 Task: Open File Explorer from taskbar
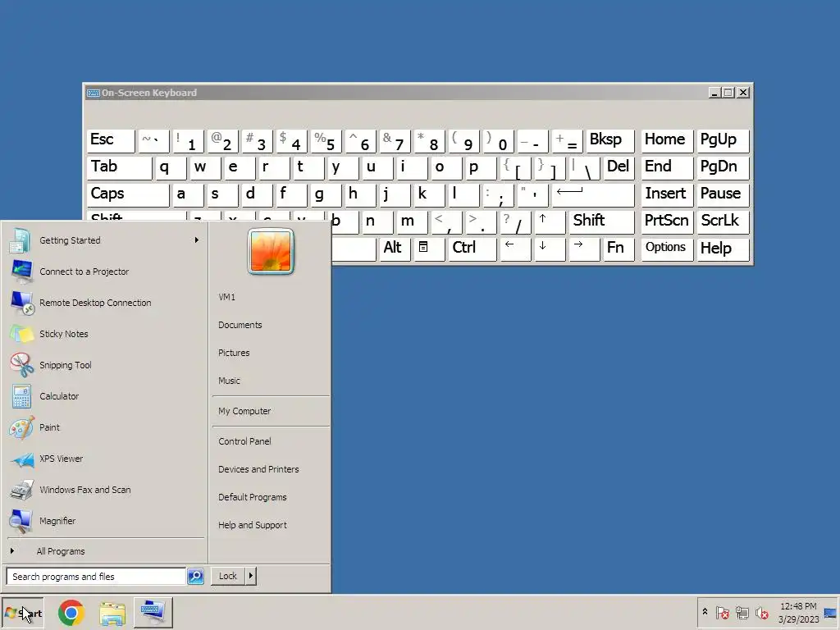click(112, 613)
